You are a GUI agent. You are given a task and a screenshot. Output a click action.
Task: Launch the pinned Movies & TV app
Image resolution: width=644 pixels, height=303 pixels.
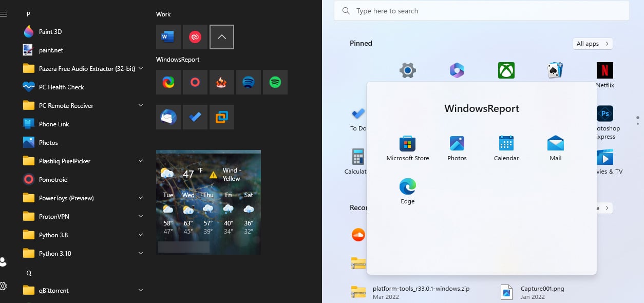point(609,162)
